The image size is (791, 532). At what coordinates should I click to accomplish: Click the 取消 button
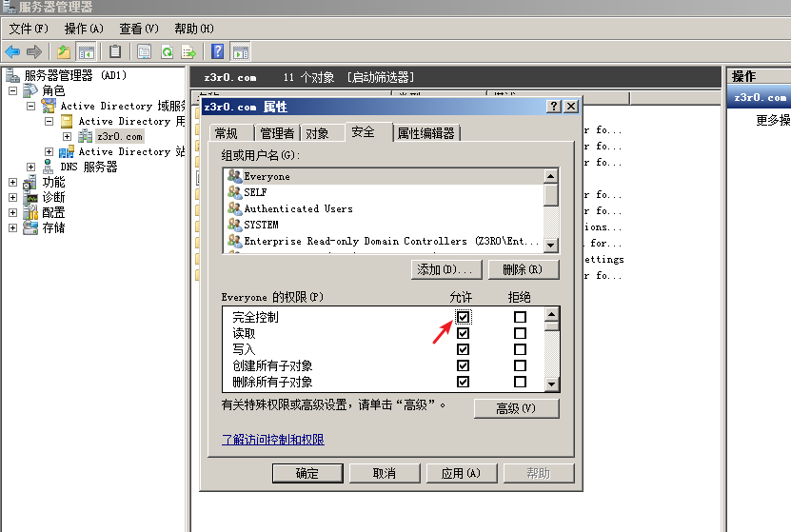coord(385,473)
